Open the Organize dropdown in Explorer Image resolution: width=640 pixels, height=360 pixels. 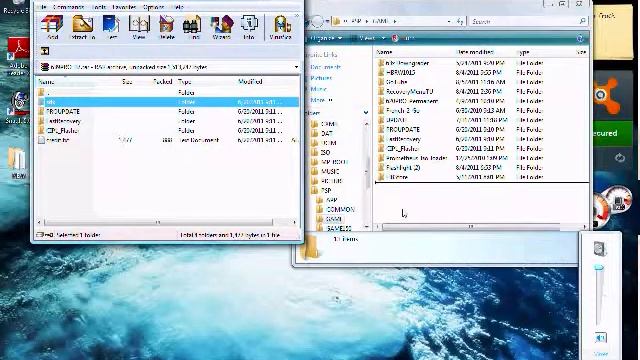326,38
